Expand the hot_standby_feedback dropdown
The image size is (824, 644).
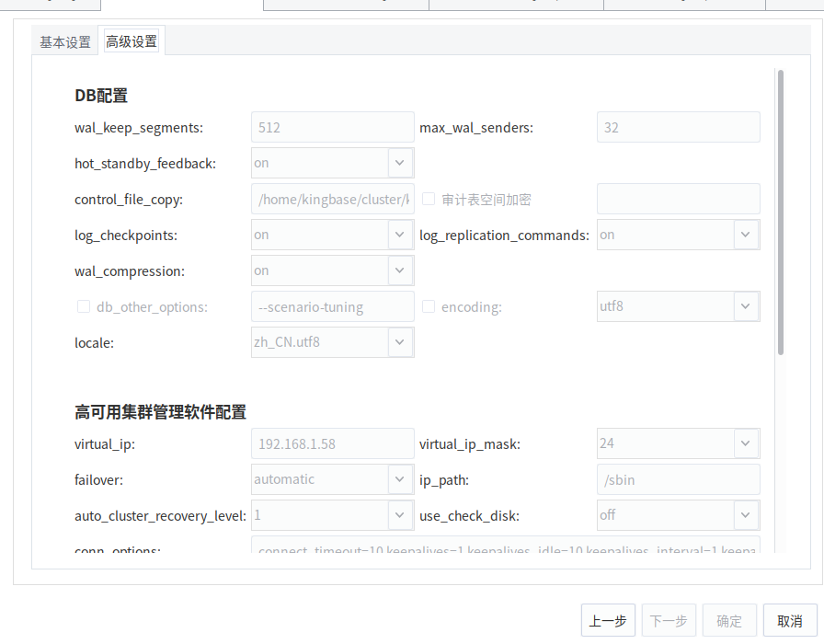pos(400,163)
